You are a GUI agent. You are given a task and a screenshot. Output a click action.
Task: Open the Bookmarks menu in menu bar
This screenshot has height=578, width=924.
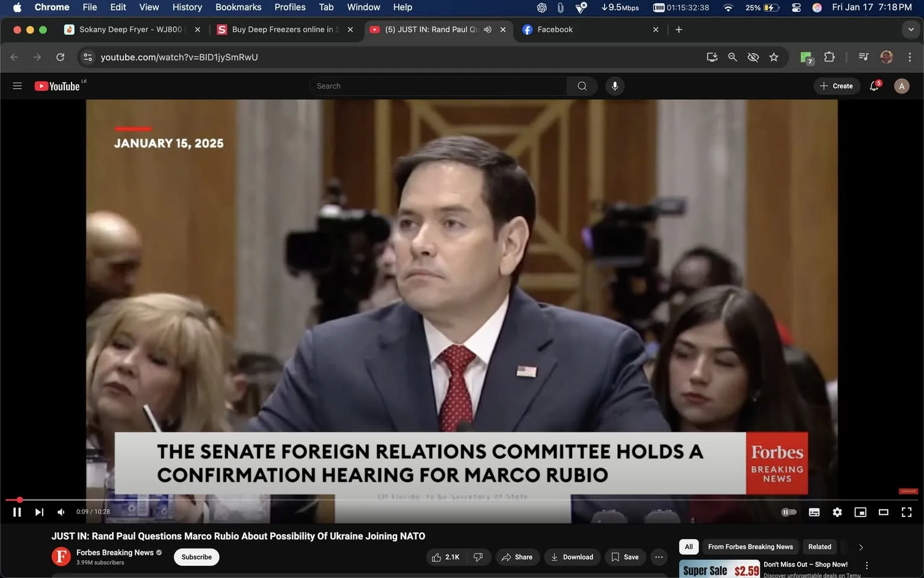238,7
